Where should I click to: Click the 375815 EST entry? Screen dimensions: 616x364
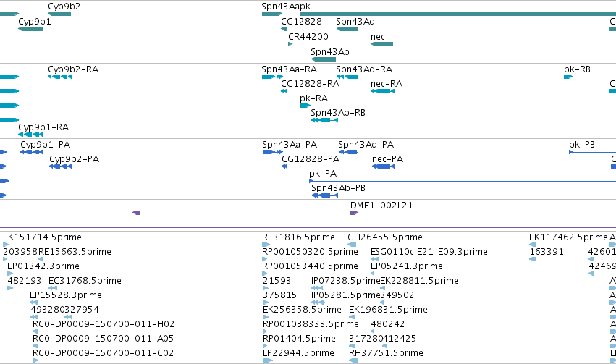tap(265, 302)
